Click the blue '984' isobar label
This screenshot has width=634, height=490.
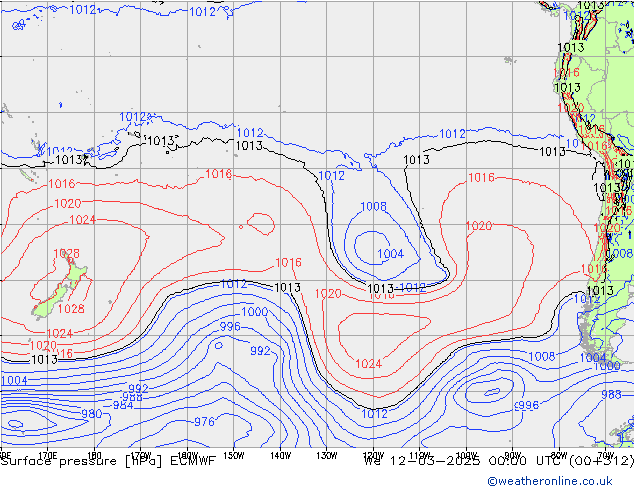123,405
